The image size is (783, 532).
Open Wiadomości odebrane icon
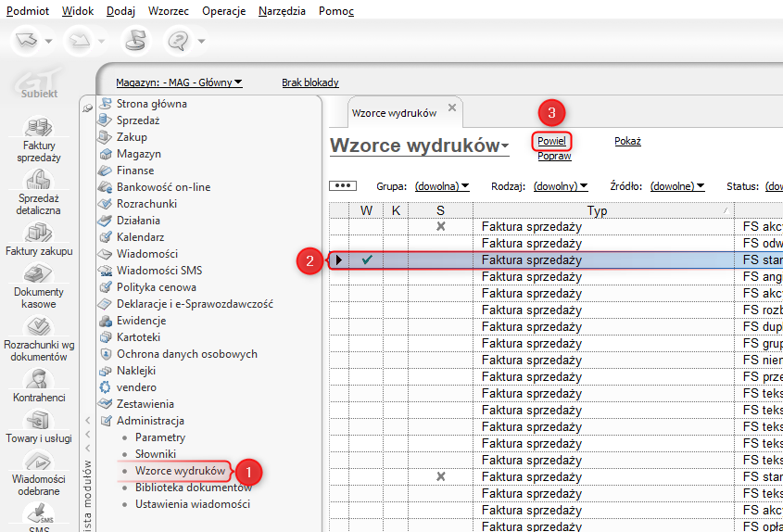[37, 462]
